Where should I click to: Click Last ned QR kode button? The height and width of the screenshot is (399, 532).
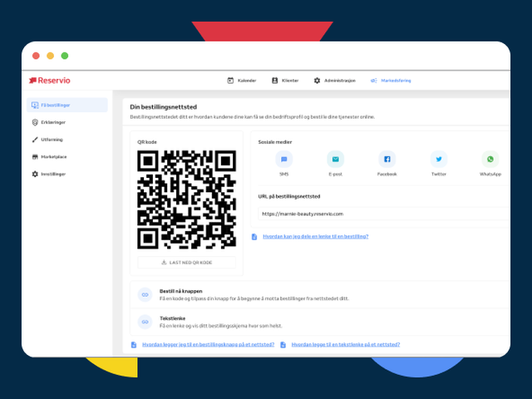pyautogui.click(x=186, y=263)
